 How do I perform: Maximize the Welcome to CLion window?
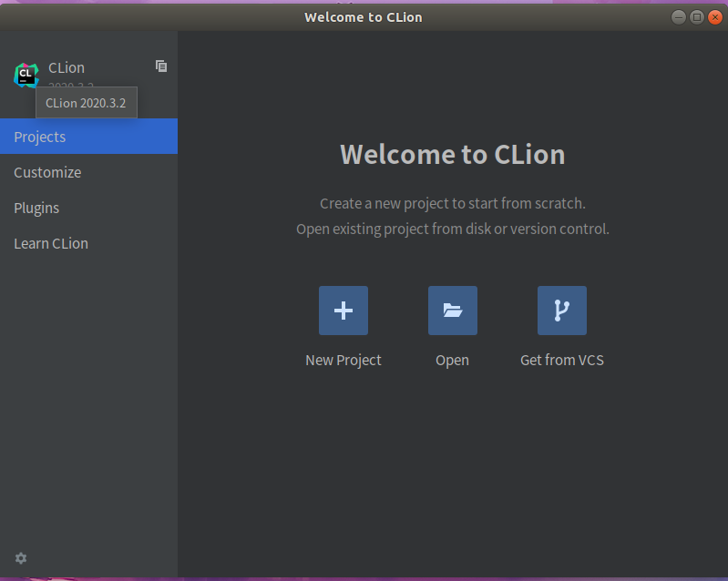point(697,17)
